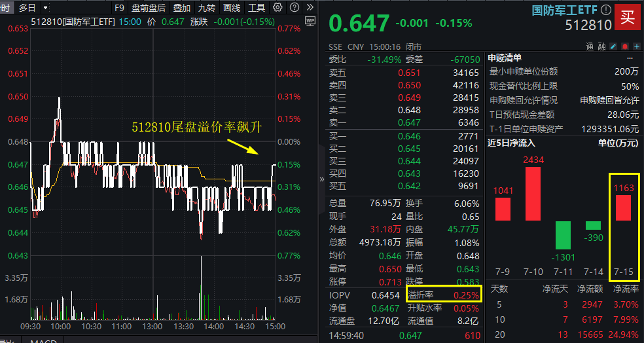Viewport: 644px width, 343px height.
Task: Add to watchlist with plus icon
Action: point(636,46)
